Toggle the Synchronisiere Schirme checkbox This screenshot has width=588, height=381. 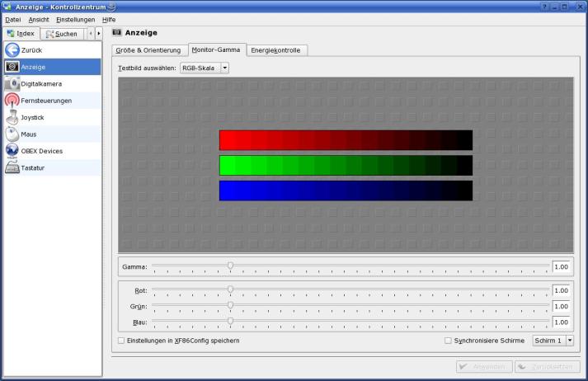tap(448, 341)
